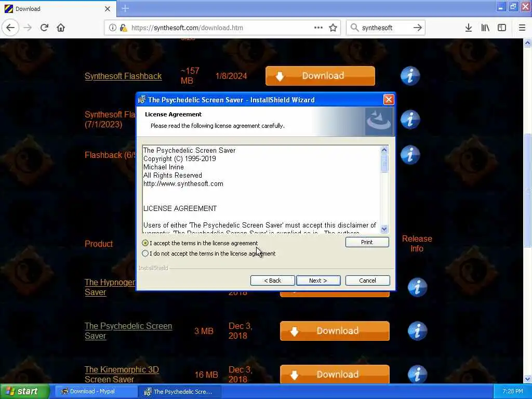Download The Kinemorphic 3D Screen Saver
Image resolution: width=532 pixels, height=399 pixels.
[x=335, y=374]
